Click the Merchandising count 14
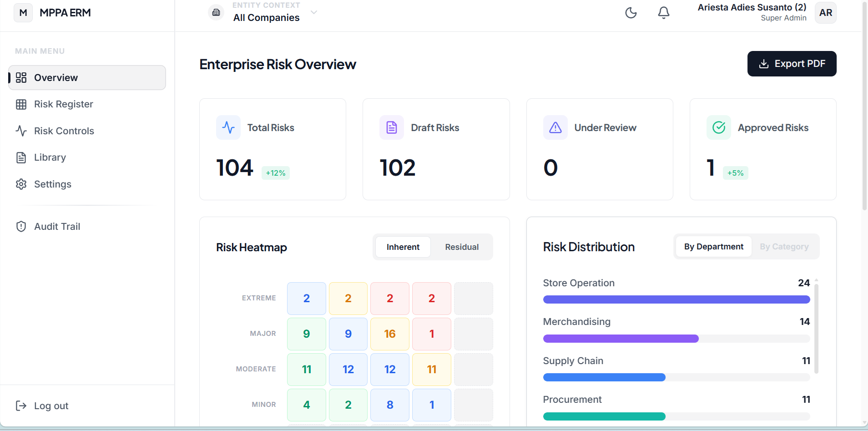 (x=805, y=322)
